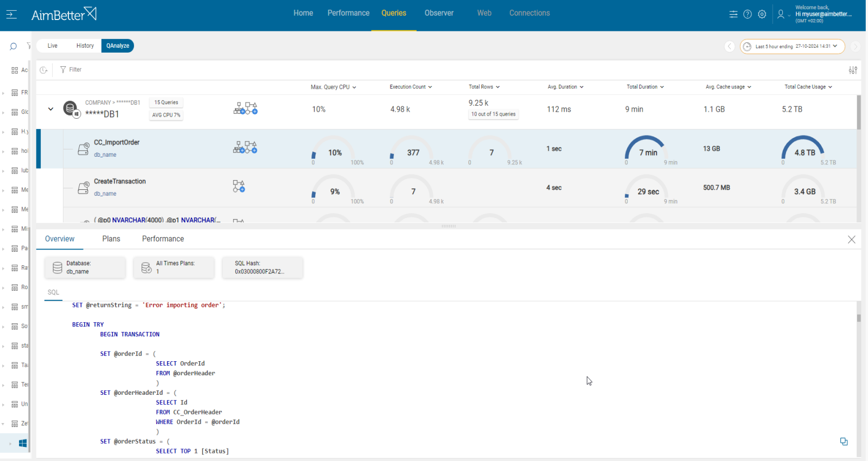Screen dimensions: 868x461
Task: Open the Observer menu
Action: point(439,13)
